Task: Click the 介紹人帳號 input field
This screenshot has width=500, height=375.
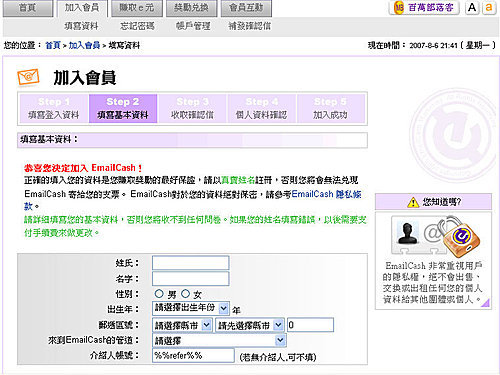Action: 193,356
